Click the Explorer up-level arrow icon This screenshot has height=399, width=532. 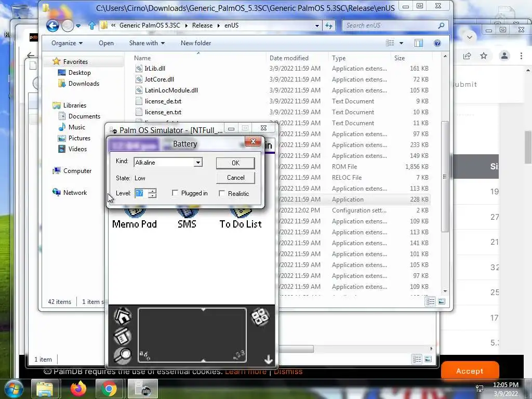pos(91,25)
